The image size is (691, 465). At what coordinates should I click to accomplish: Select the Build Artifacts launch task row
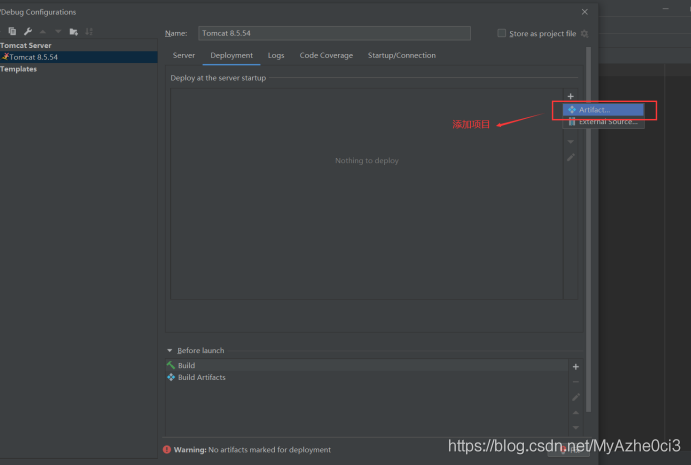click(367, 377)
